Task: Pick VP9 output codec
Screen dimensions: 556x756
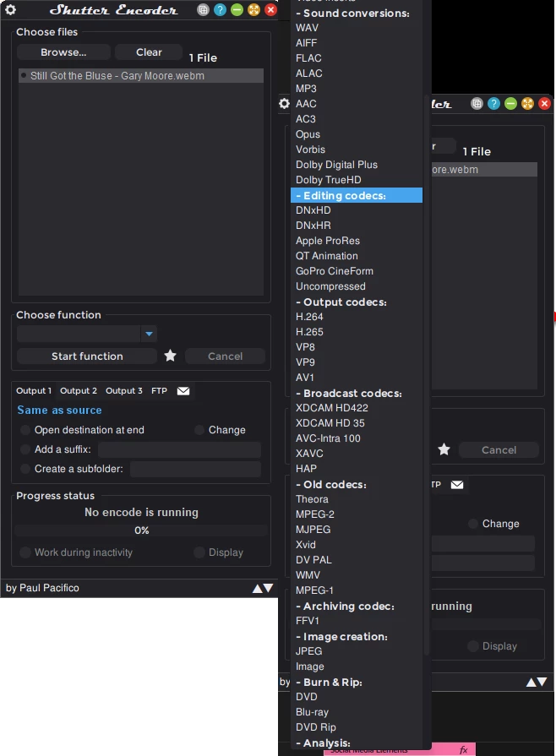Action: point(305,362)
